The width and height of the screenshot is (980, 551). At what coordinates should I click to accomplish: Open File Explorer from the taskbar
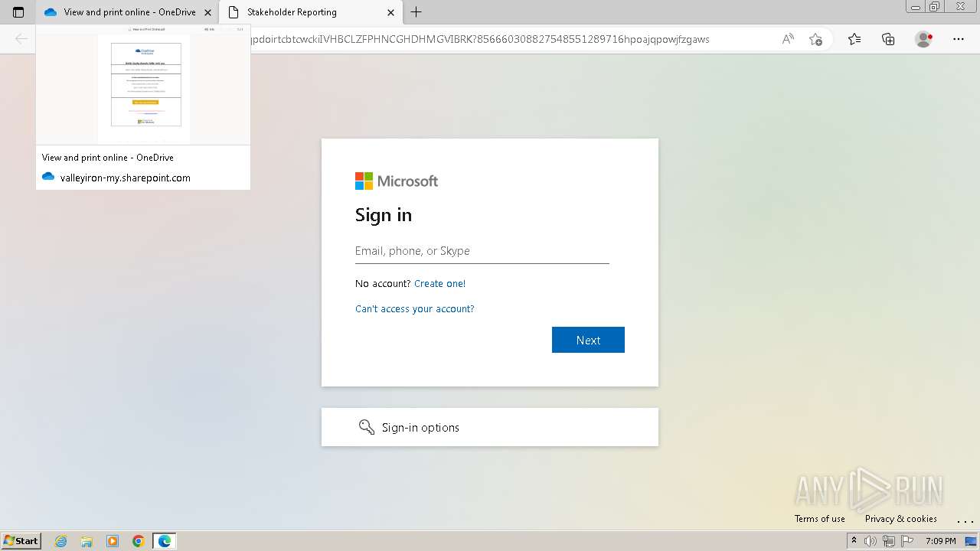click(x=87, y=541)
